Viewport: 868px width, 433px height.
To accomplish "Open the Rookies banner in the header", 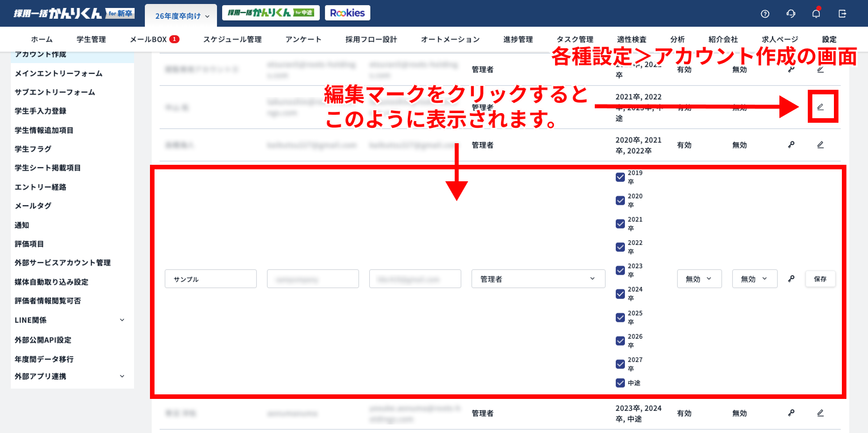I will pyautogui.click(x=347, y=13).
